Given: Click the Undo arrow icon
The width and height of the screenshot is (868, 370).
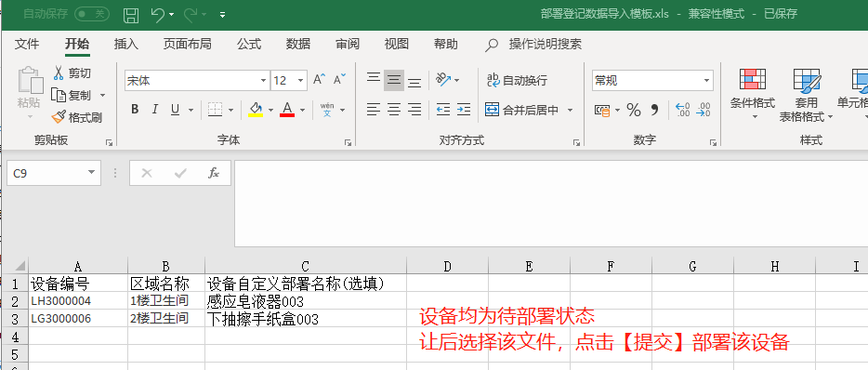Looking at the screenshot, I should click(x=158, y=15).
